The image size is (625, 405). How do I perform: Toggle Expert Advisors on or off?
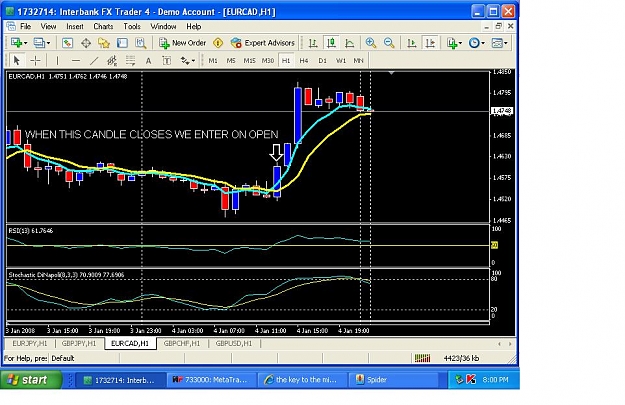pos(263,43)
